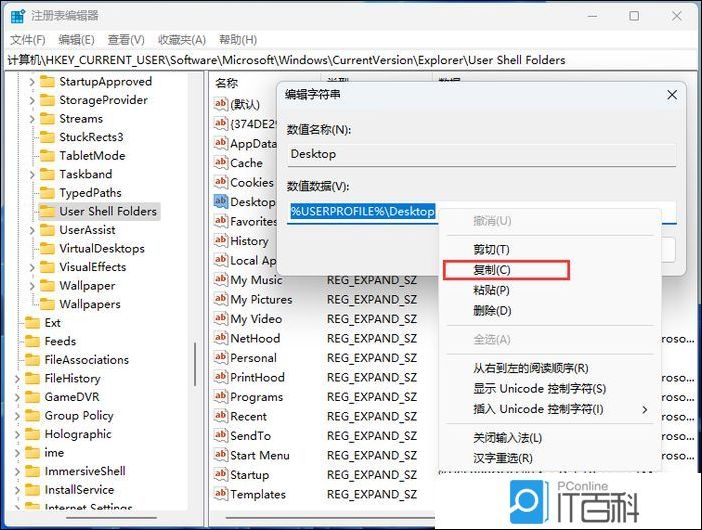702x530 pixels.
Task: Click the VirtualDesktops folder icon
Action: (x=47, y=248)
